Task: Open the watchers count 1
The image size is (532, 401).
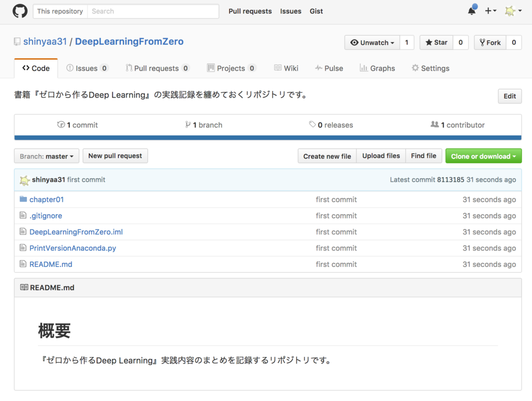Action: pos(407,43)
